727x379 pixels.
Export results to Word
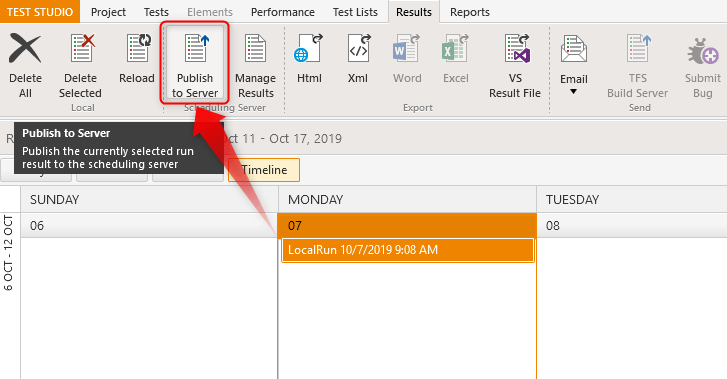(x=407, y=58)
